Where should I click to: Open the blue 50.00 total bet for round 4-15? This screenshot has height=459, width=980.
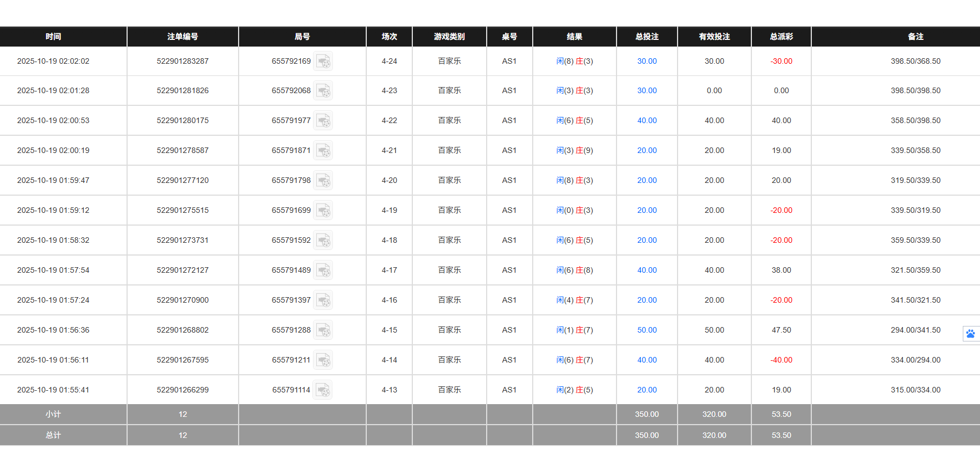pos(646,330)
